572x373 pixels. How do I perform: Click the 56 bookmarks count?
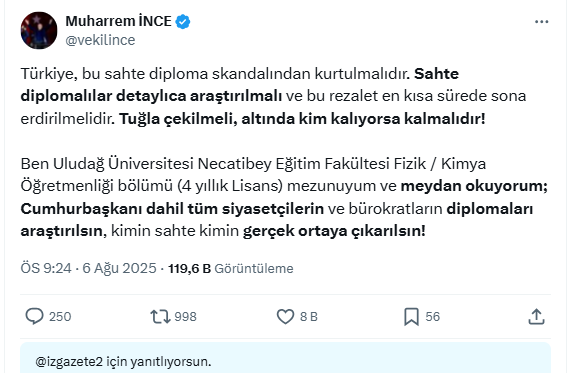433,316
